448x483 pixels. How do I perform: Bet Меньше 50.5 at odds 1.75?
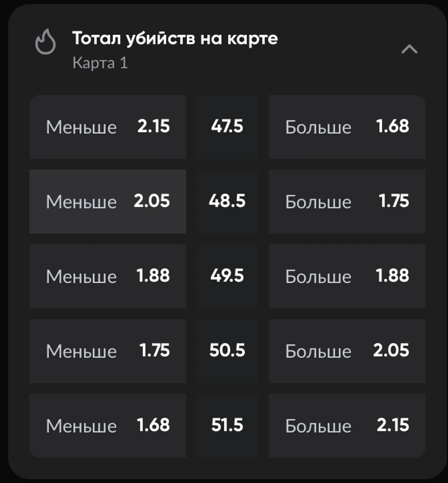pyautogui.click(x=107, y=351)
